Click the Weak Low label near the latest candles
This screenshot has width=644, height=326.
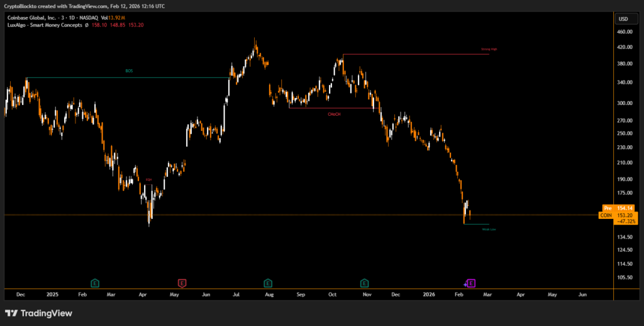coord(489,229)
